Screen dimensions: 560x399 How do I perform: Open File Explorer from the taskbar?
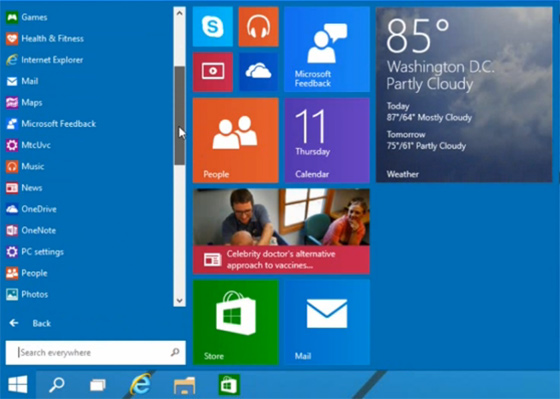coord(184,385)
